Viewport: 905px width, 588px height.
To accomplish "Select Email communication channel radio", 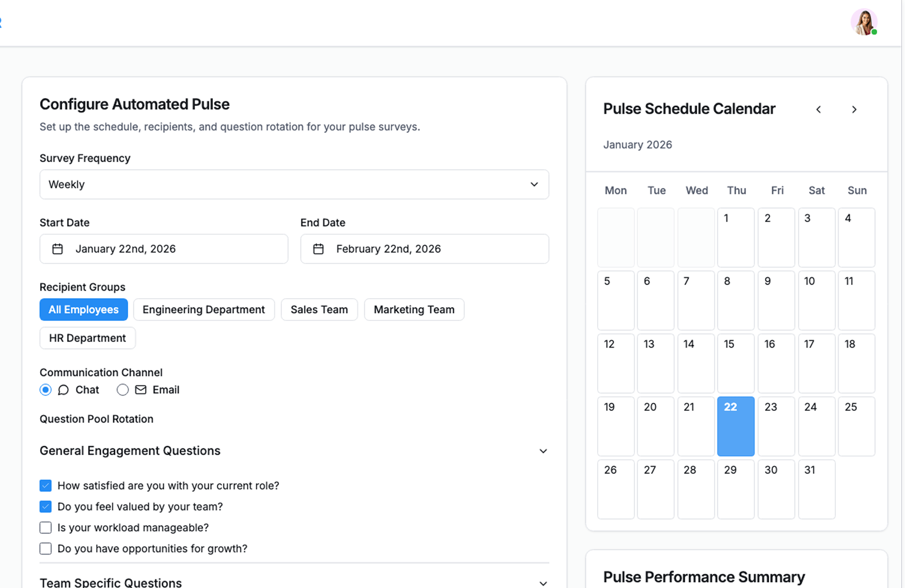I will click(123, 390).
